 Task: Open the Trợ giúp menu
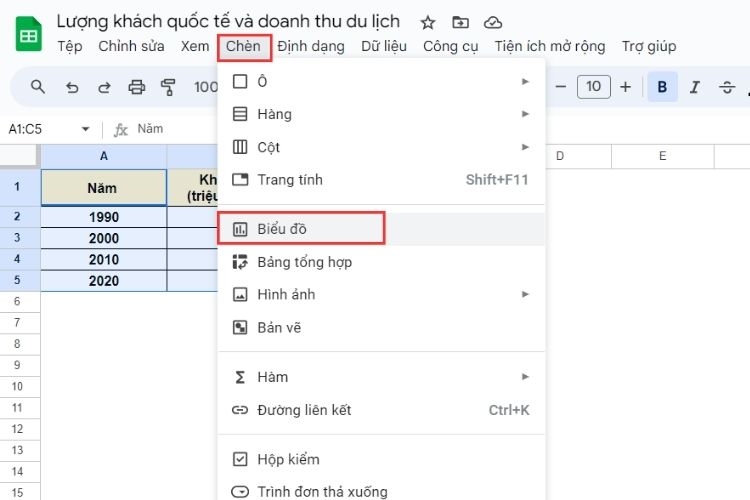649,46
